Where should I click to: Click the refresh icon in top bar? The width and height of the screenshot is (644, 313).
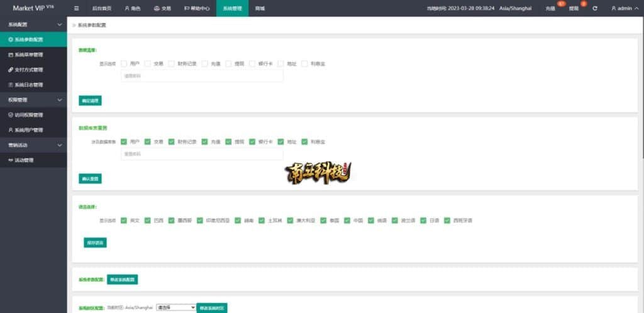(x=595, y=9)
